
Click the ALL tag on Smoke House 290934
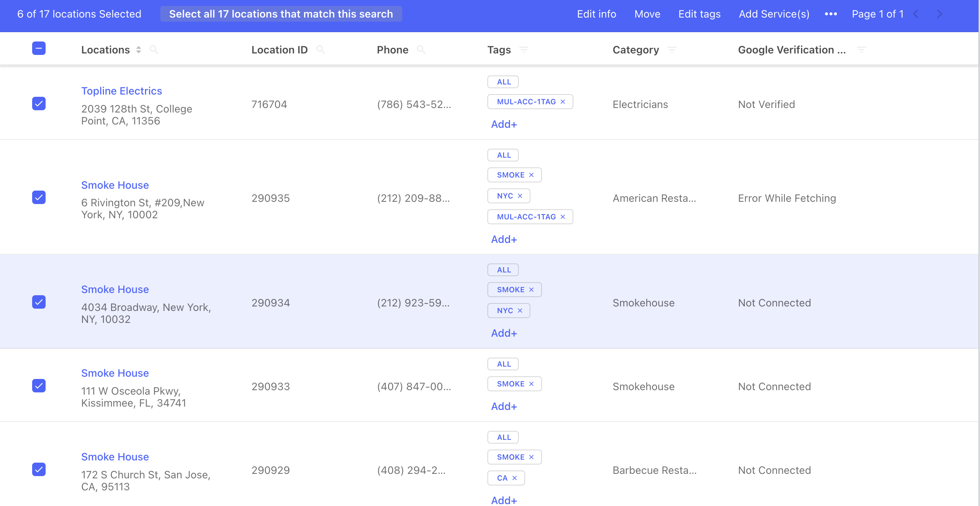pos(503,270)
